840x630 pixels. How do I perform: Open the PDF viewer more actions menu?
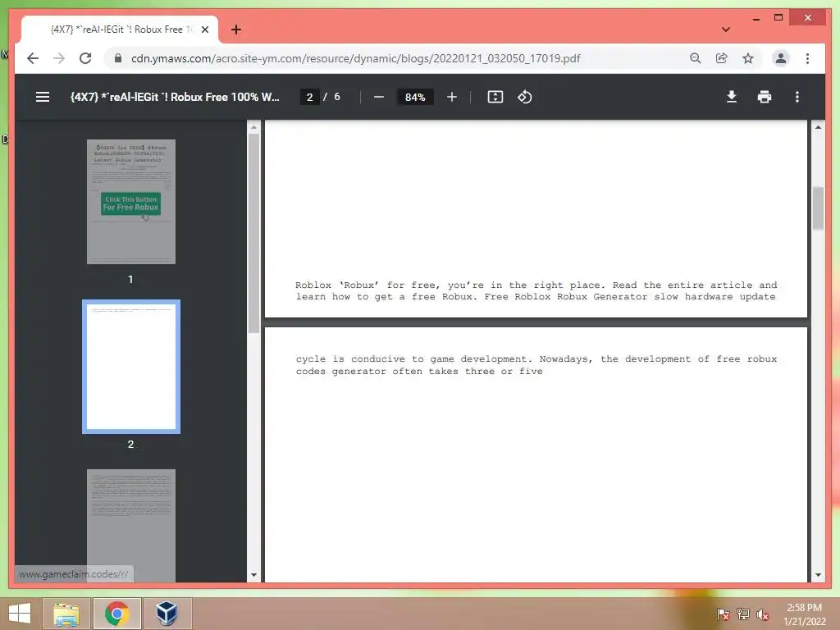797,97
